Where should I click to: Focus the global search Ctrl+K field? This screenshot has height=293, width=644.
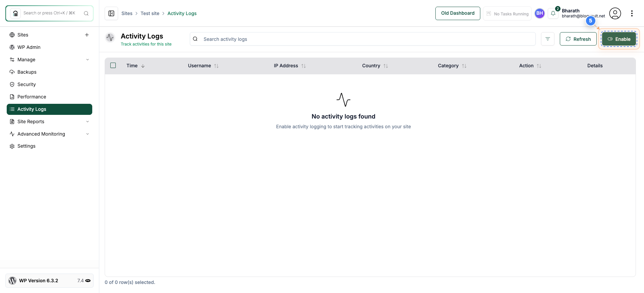tap(49, 13)
